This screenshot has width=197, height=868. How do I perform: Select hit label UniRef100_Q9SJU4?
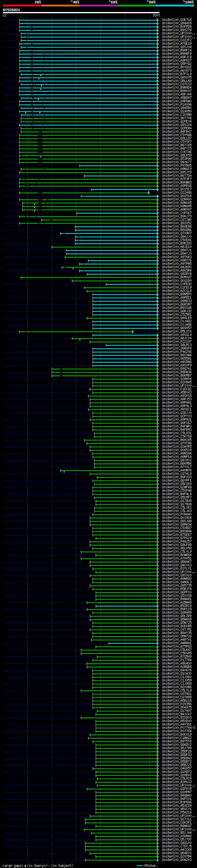[x=177, y=47]
